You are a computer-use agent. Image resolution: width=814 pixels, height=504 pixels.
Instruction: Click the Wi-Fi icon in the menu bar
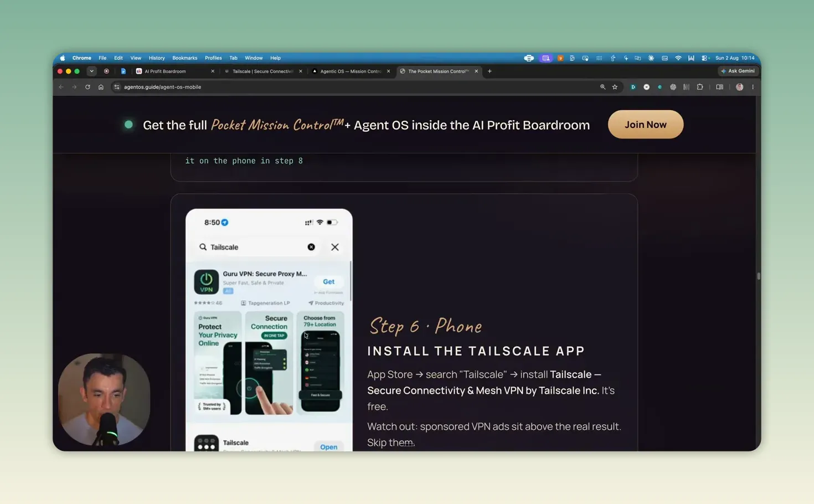click(x=678, y=58)
